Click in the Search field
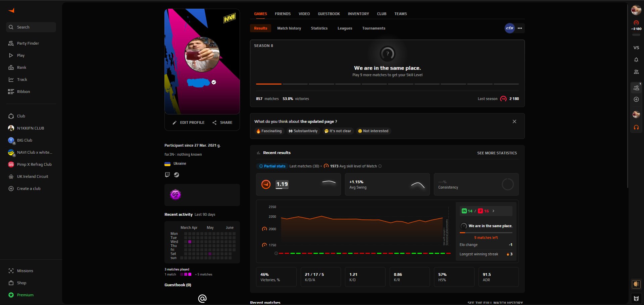The width and height of the screenshot is (644, 305). click(31, 27)
